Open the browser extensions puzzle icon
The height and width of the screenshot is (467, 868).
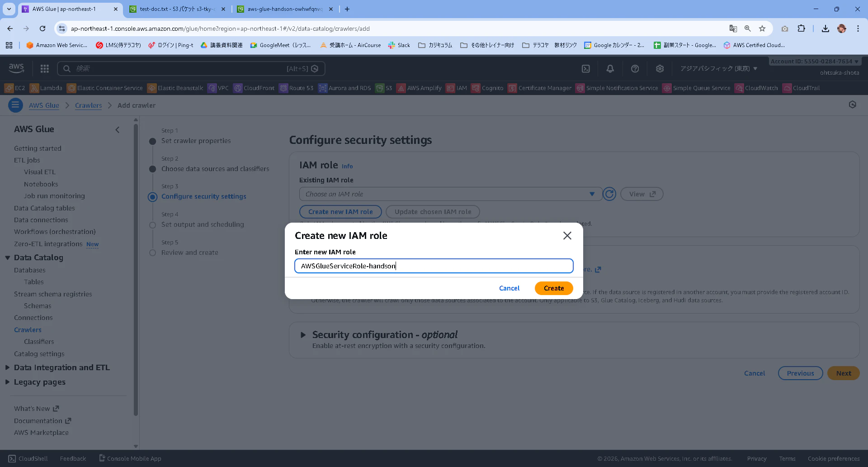(801, 29)
